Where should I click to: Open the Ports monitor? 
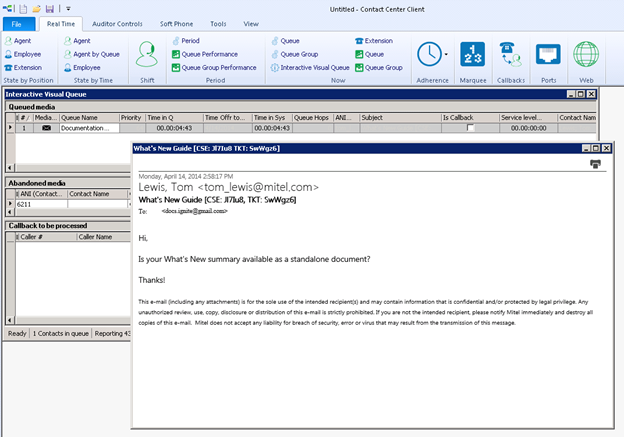click(x=548, y=54)
